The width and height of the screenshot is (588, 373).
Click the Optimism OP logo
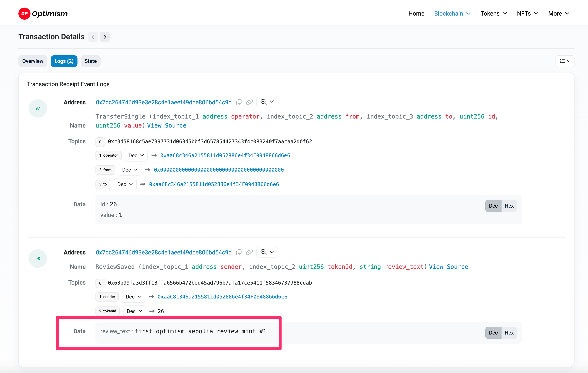pos(43,14)
